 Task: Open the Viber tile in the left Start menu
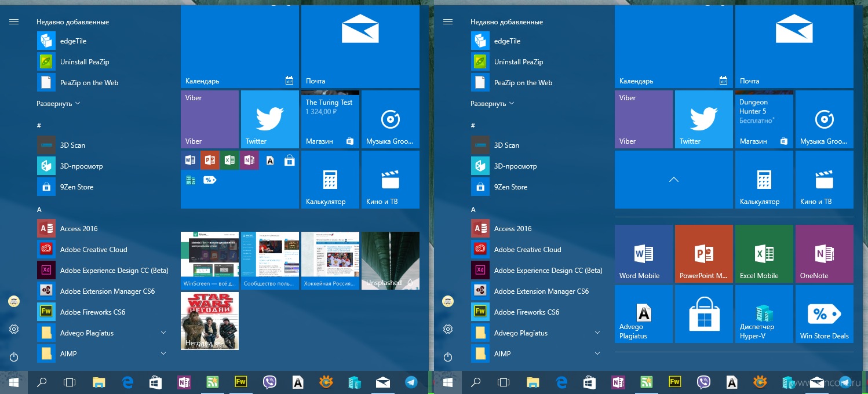click(210, 119)
